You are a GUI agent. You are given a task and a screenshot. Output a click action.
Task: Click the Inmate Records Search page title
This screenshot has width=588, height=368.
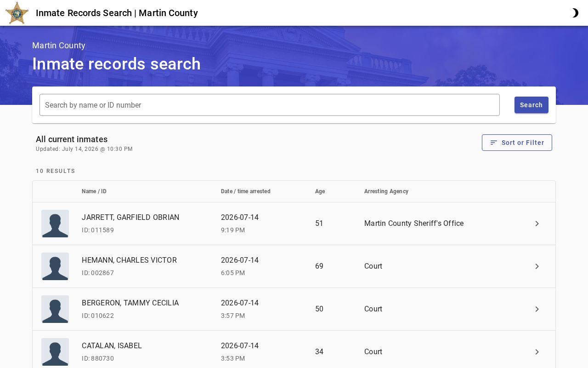click(x=117, y=13)
